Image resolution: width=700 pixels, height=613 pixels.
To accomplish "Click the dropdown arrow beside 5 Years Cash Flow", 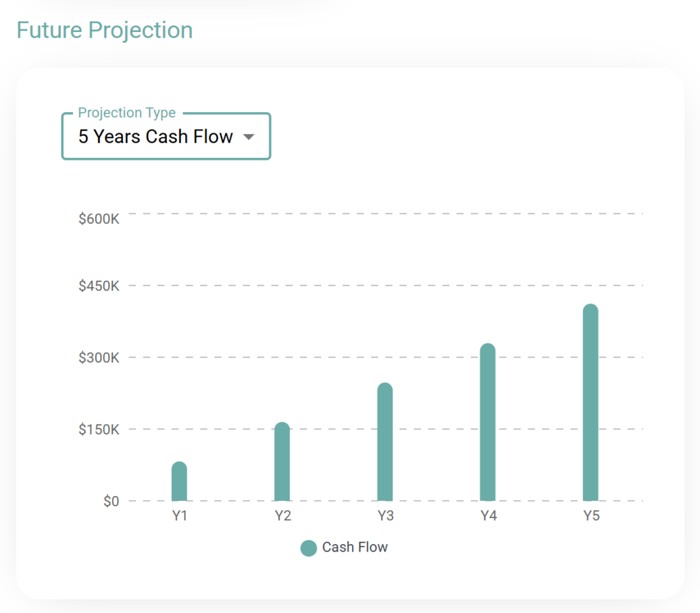I will coord(249,137).
